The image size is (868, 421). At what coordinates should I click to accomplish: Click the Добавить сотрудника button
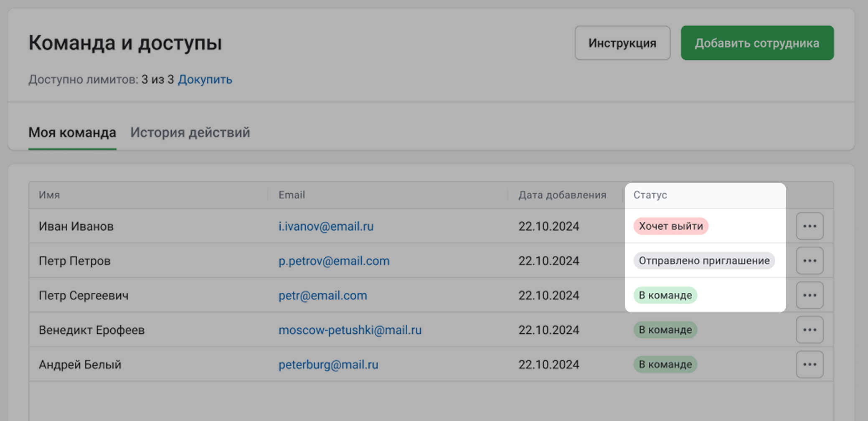757,43
